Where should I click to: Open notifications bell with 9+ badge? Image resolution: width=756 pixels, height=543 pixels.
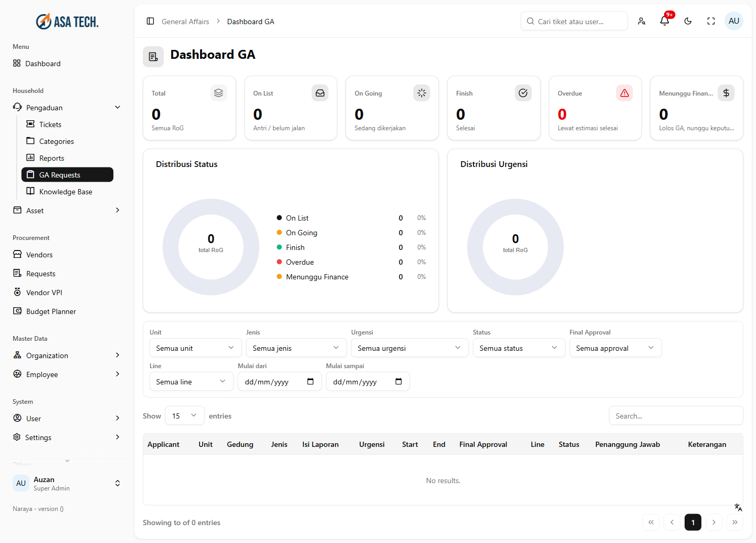[x=665, y=21]
